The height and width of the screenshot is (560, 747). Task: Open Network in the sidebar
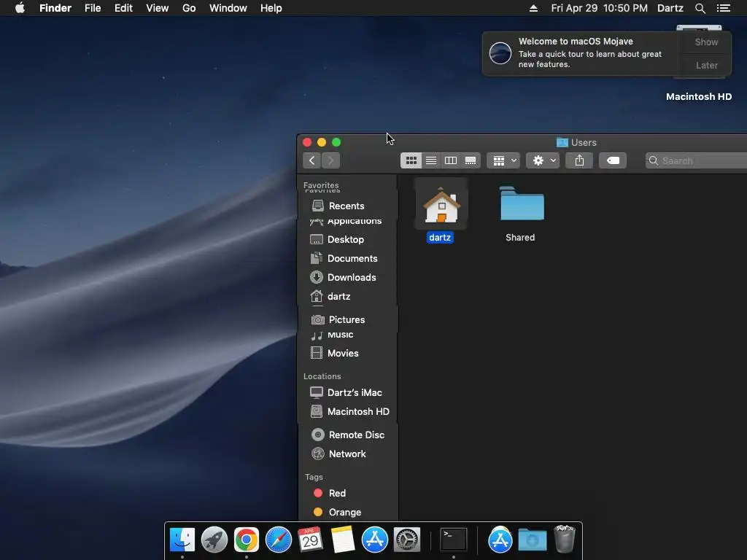tap(347, 454)
